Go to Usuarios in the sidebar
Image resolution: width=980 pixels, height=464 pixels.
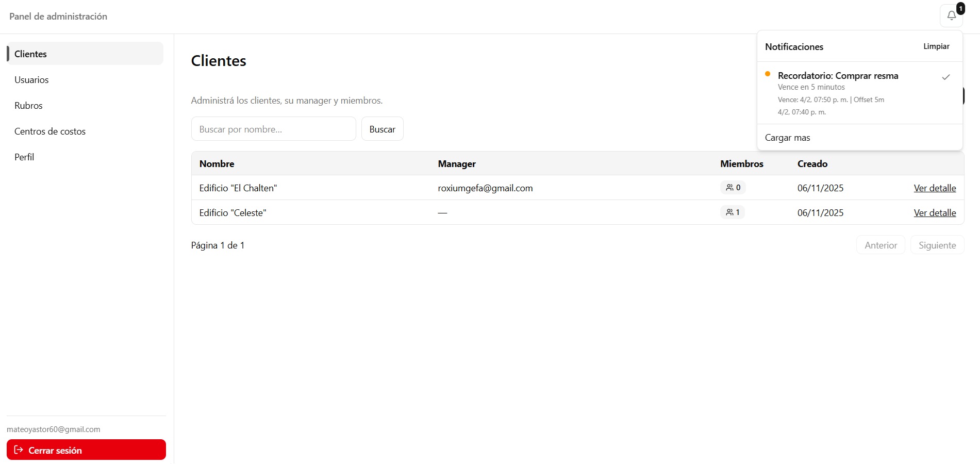31,80
